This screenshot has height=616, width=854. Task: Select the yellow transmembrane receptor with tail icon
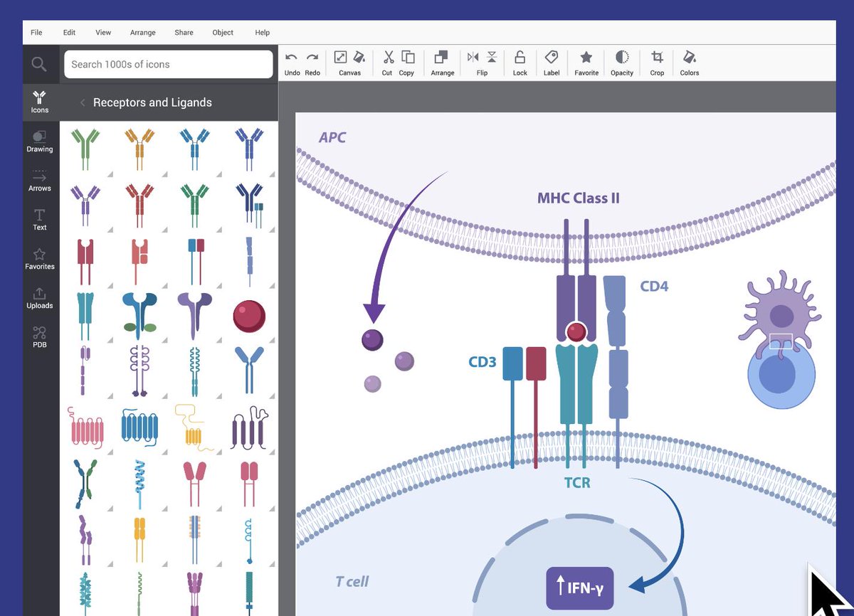tap(193, 428)
